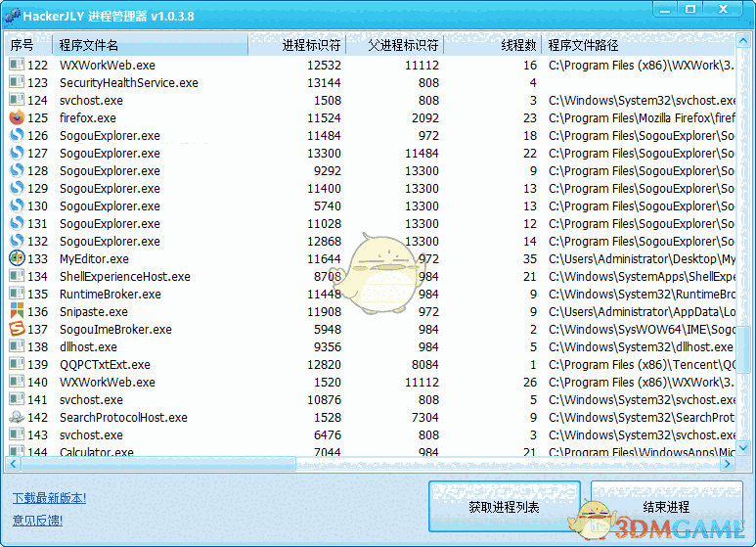Click the vertical scrollbar thumb
This screenshot has width=756, height=547.
[743, 349]
